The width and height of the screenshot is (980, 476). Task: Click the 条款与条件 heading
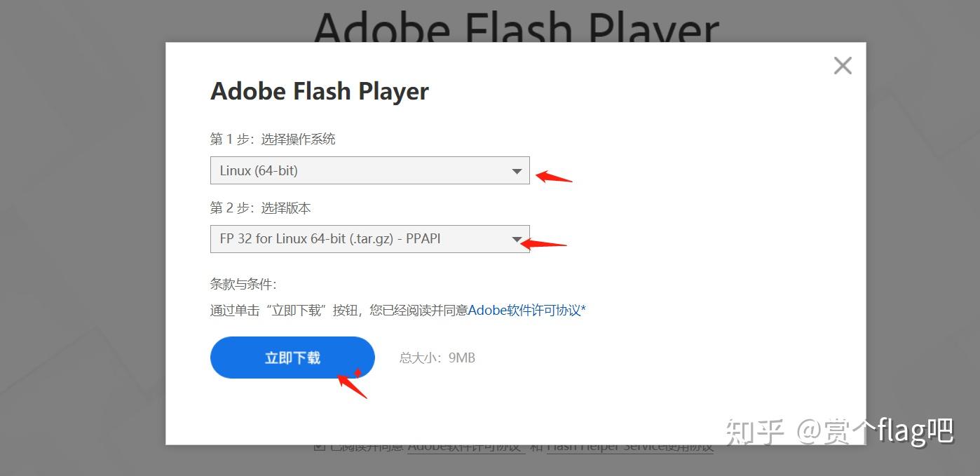(x=243, y=284)
